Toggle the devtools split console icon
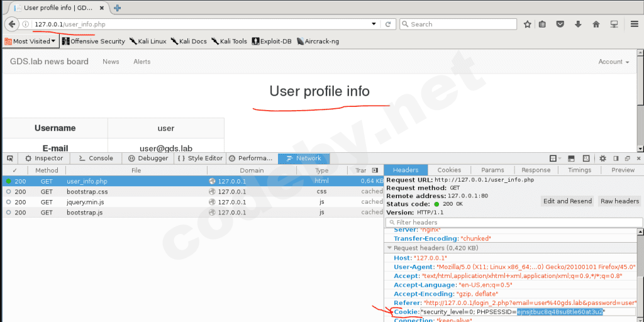The width and height of the screenshot is (644, 322). (571, 158)
